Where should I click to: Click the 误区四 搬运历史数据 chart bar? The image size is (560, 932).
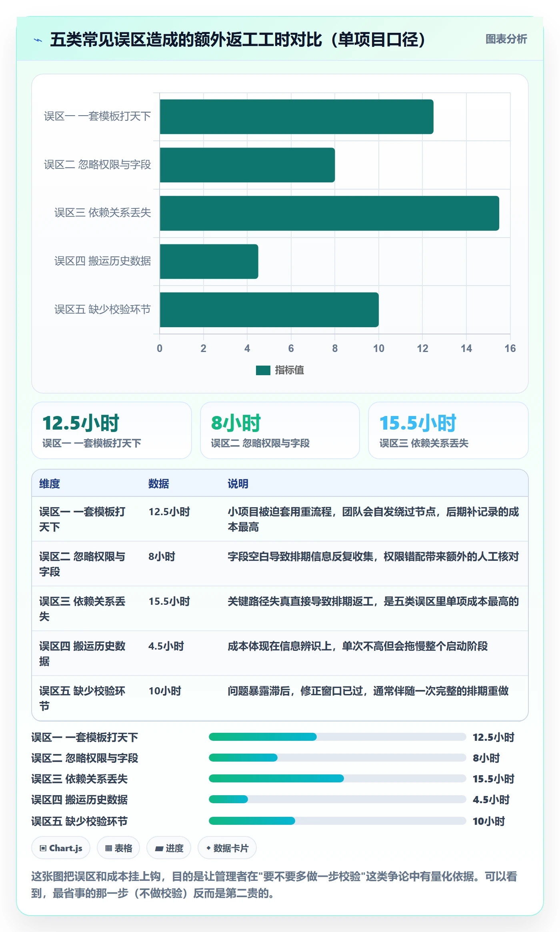[x=209, y=262]
